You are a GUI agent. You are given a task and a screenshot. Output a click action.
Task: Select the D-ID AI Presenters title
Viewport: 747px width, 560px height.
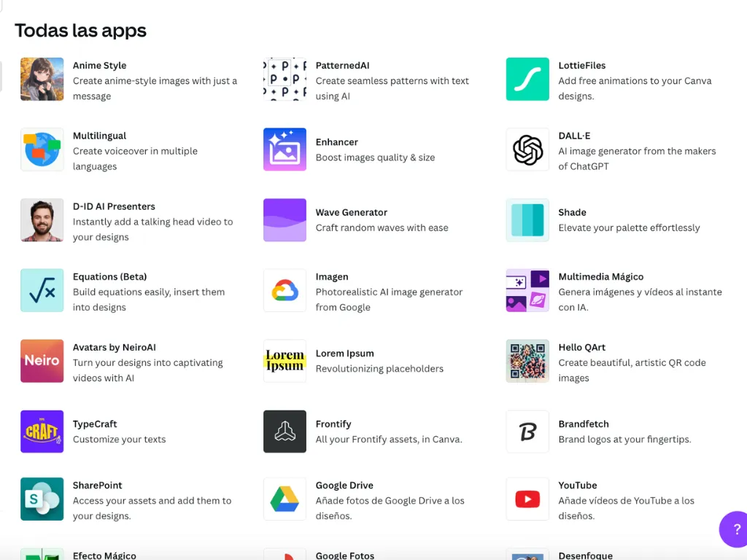114,206
